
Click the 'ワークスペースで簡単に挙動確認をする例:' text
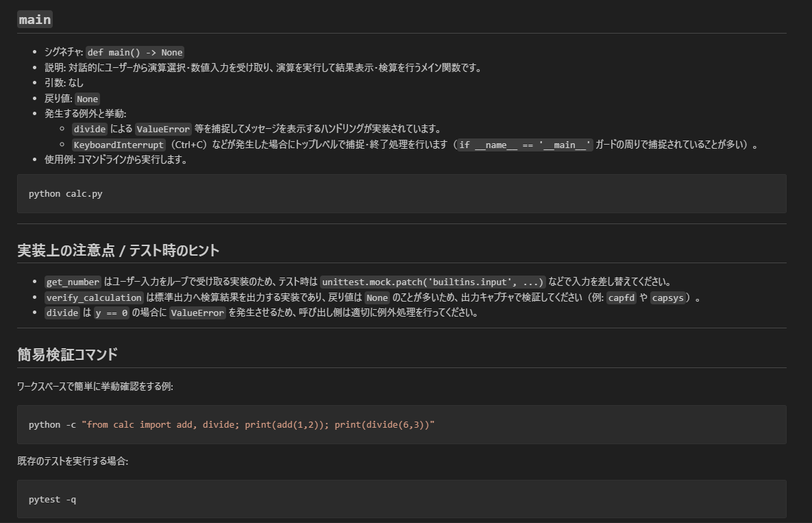tap(95, 387)
